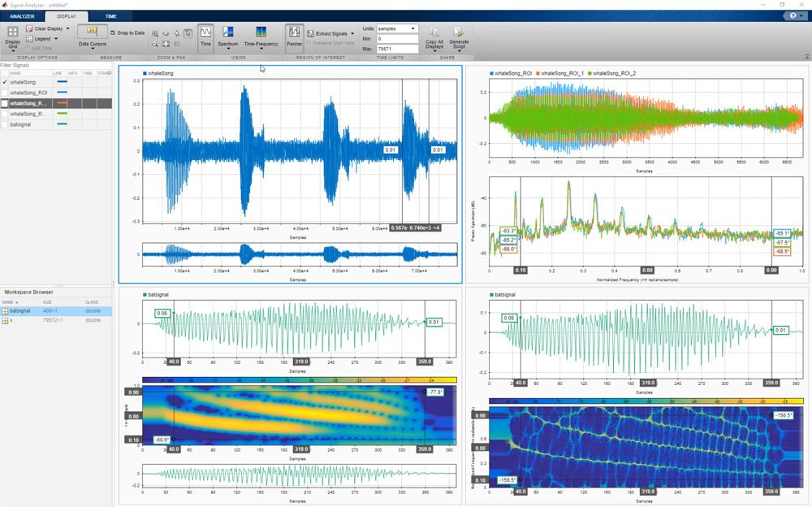812x507 pixels.
Task: Select the zoom in magnifier tool
Action: [155, 34]
